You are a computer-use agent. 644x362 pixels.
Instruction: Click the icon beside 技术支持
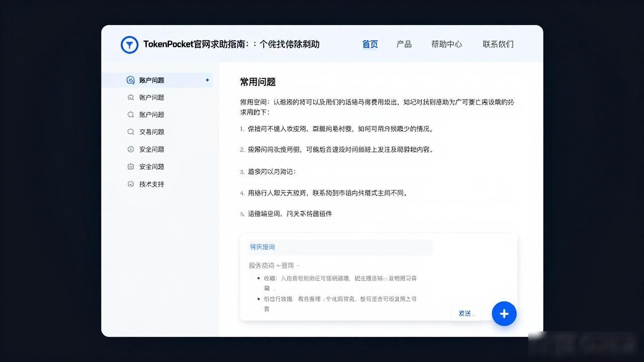130,184
